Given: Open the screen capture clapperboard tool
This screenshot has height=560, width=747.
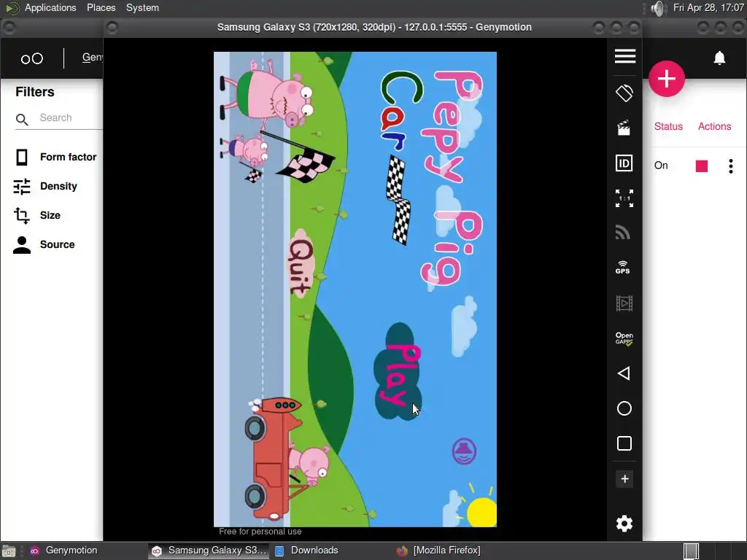Looking at the screenshot, I should pyautogui.click(x=624, y=128).
